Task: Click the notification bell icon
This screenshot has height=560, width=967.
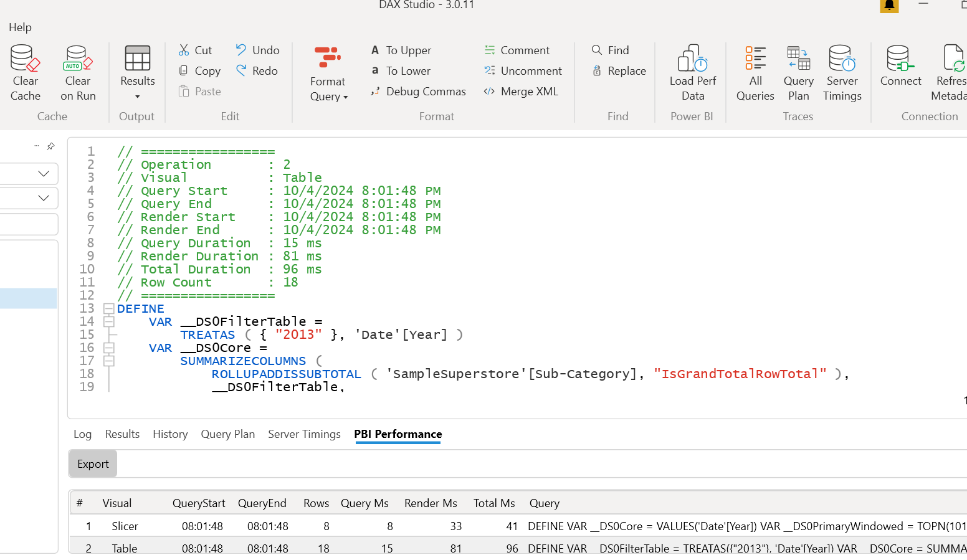Action: pos(889,6)
